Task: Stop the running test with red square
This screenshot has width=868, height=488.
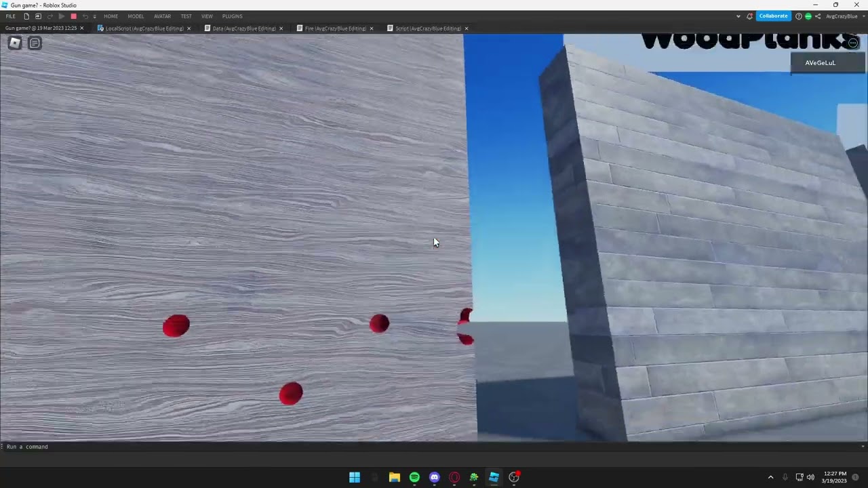Action: (73, 16)
